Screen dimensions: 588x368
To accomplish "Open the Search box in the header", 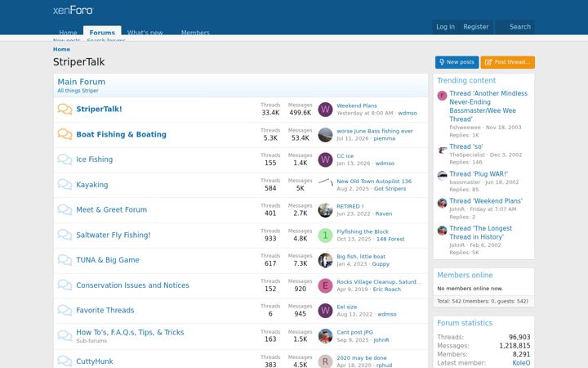I will 515,27.
